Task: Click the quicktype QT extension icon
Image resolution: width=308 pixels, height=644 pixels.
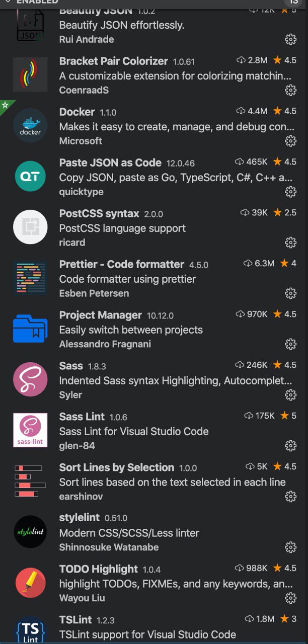Action: pyautogui.click(x=30, y=176)
